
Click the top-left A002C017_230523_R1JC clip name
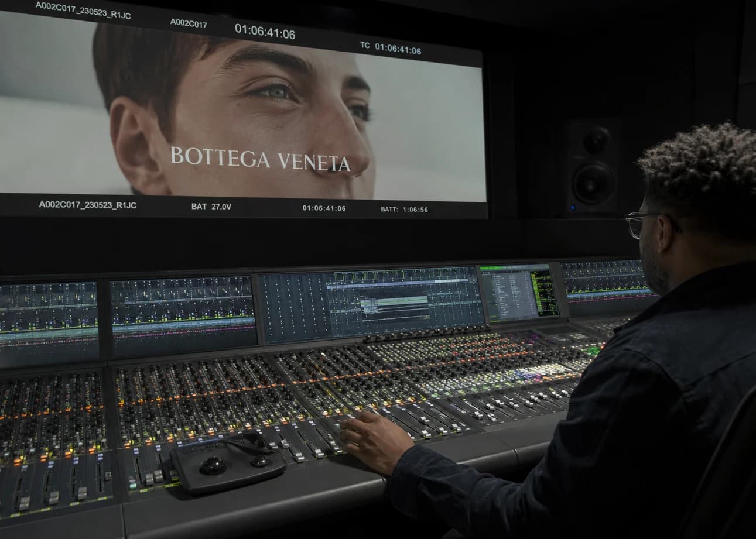coord(83,10)
